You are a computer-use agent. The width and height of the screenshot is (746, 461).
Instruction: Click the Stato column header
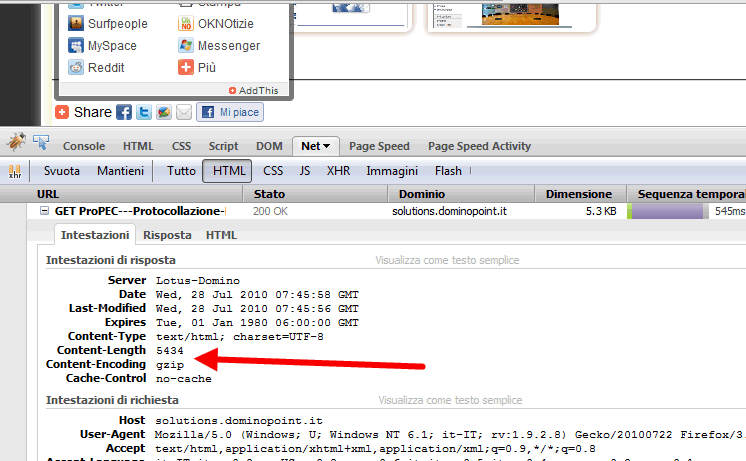[x=315, y=194]
